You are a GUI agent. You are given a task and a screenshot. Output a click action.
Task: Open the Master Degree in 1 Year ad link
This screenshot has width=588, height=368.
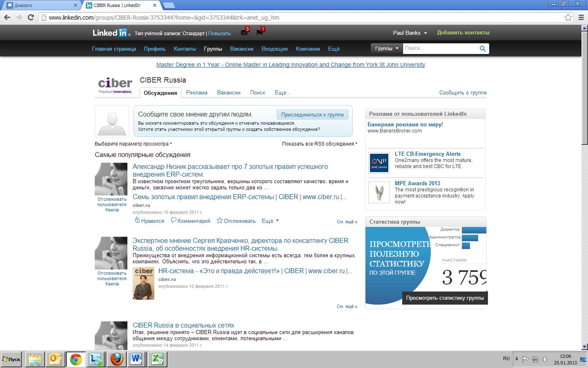(291, 65)
